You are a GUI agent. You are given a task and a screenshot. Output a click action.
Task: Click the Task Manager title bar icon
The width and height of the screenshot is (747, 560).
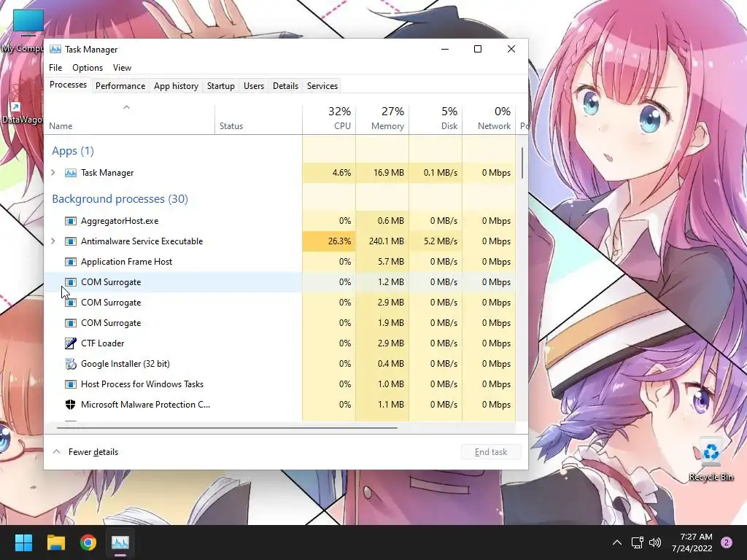coord(55,49)
